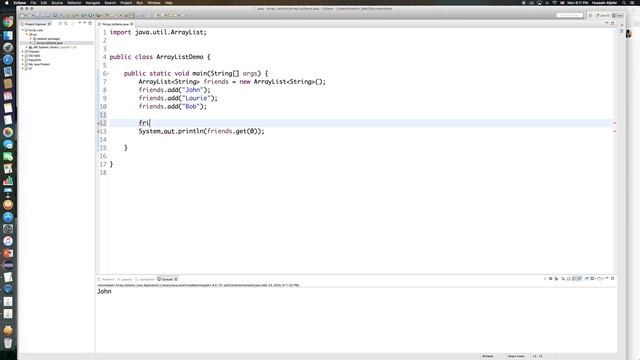640x360 pixels.
Task: Open Safari from the Dock
Action: coord(8,60)
